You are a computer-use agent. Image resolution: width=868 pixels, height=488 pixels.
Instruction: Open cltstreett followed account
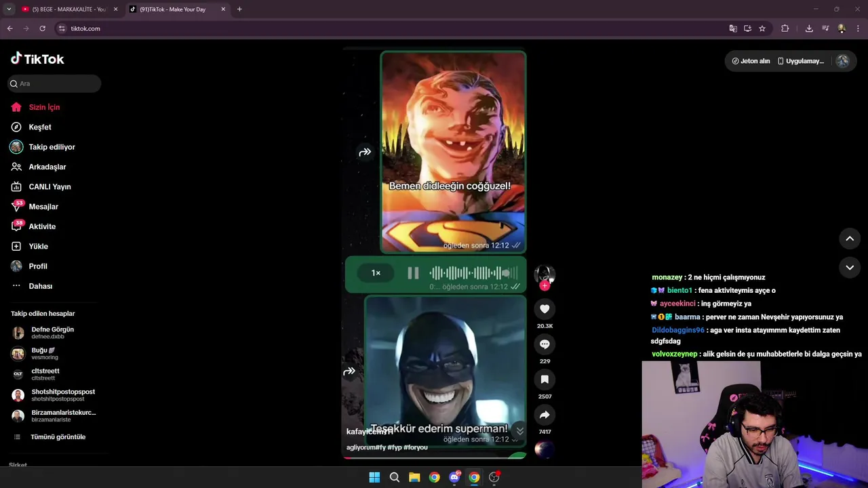[45, 374]
